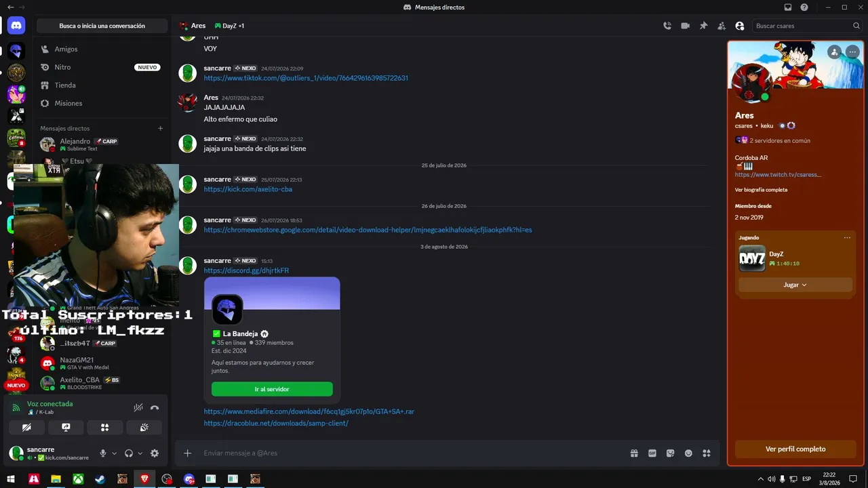Click 2 servidores en común

[x=780, y=140]
